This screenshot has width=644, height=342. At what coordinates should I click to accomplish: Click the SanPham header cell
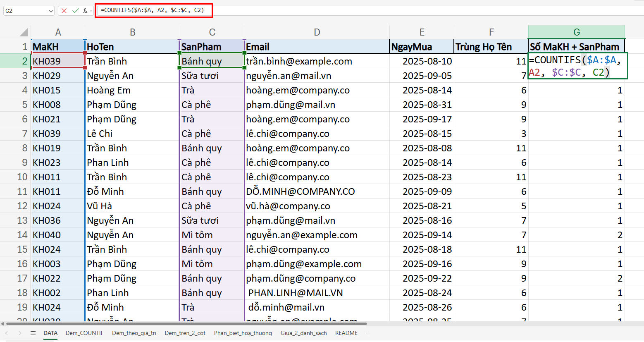click(212, 47)
